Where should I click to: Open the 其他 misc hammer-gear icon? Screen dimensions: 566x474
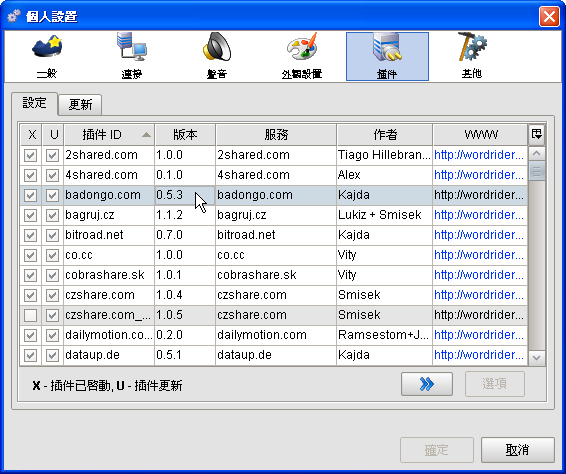(x=472, y=56)
